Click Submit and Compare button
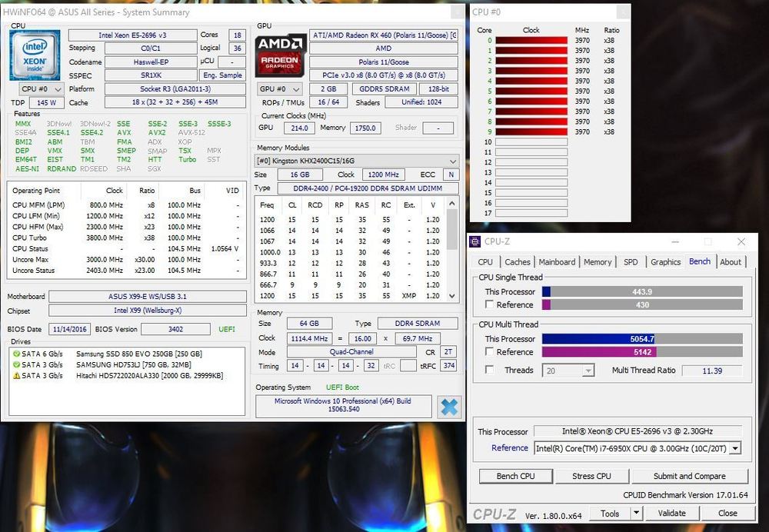The width and height of the screenshot is (769, 532). (x=690, y=476)
